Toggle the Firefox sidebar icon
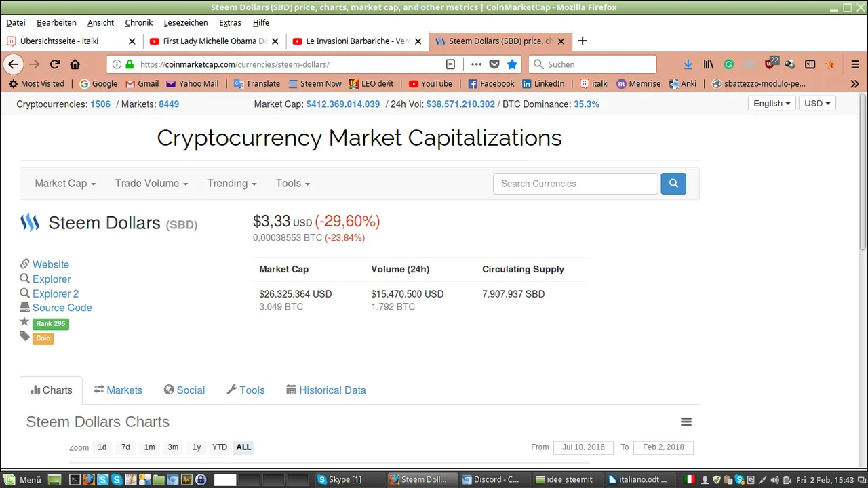Screen dimensions: 868x488 click(810, 64)
